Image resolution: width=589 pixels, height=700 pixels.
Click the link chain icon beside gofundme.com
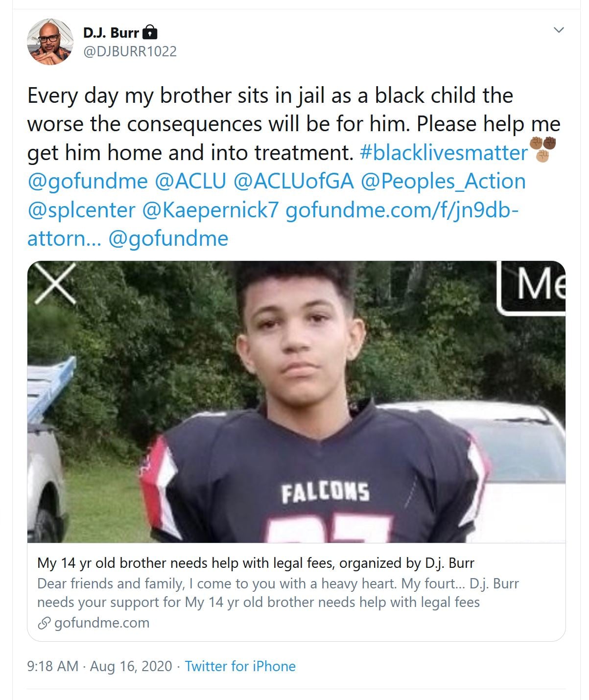44,623
